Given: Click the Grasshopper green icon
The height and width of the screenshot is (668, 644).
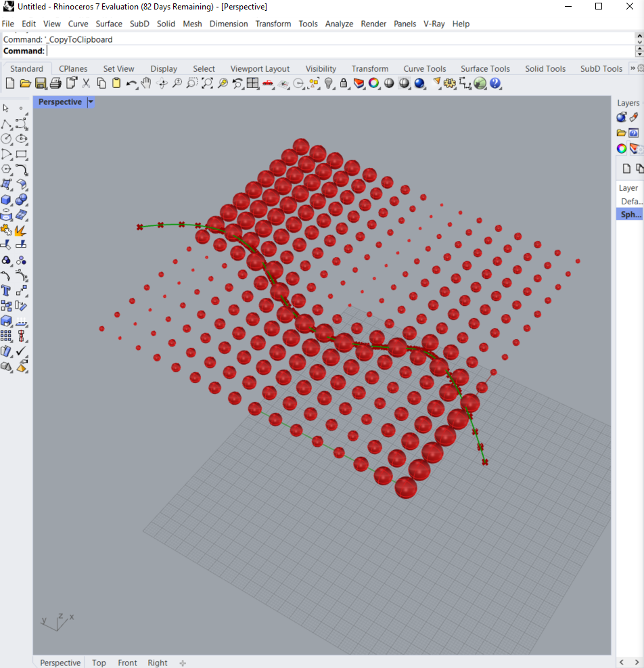Looking at the screenshot, I should (x=480, y=83).
